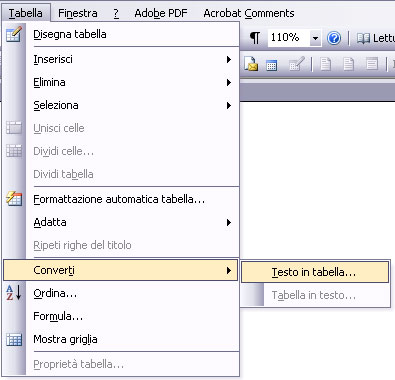The width and height of the screenshot is (395, 380).
Task: Expand Inserisci submenu arrow
Action: 229,60
